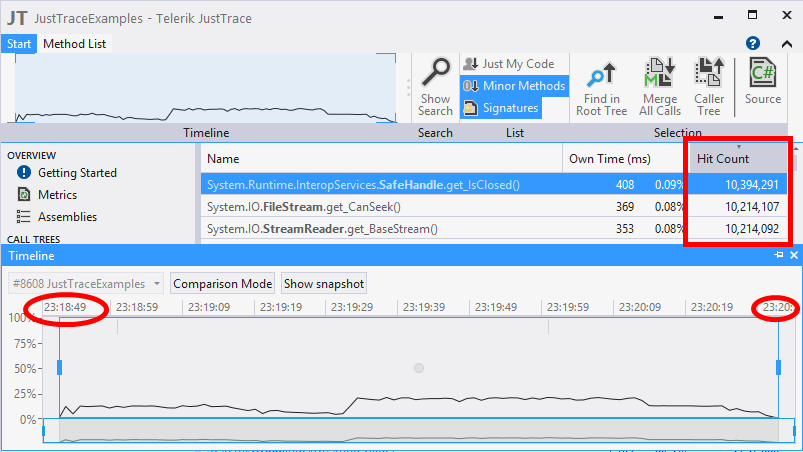
Task: Sort by the Name column header
Action: (382, 159)
